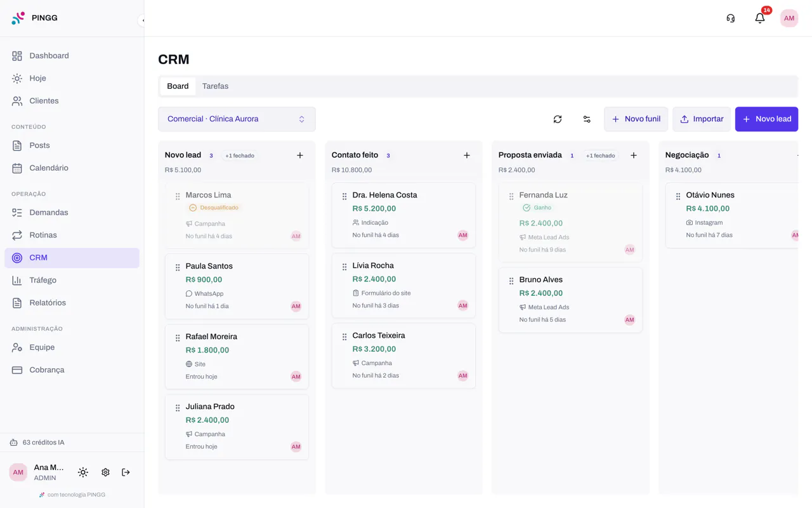This screenshot has height=508, width=812.
Task: Open the support headset icon
Action: click(x=731, y=18)
